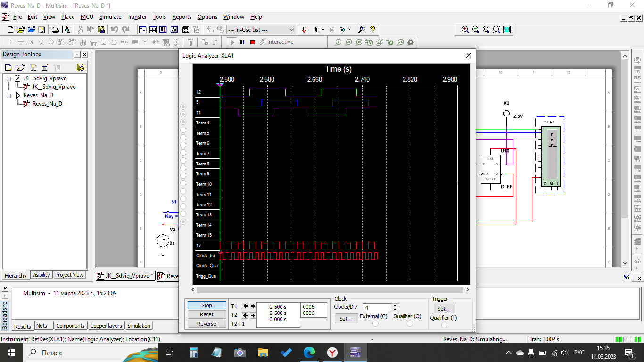Click Stop in the Logic Analyzer
644x362 pixels.
[206, 305]
